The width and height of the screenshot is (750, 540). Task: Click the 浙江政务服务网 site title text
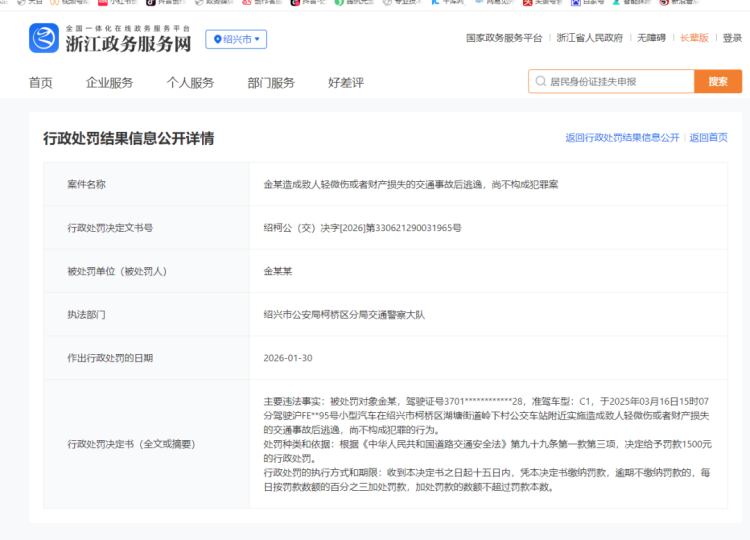128,44
